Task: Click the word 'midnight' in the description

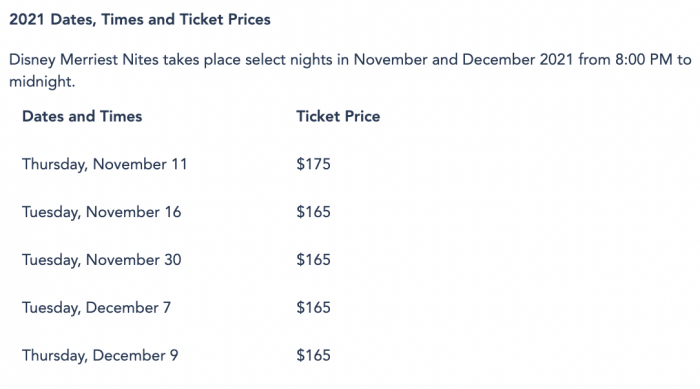Action: coord(40,82)
